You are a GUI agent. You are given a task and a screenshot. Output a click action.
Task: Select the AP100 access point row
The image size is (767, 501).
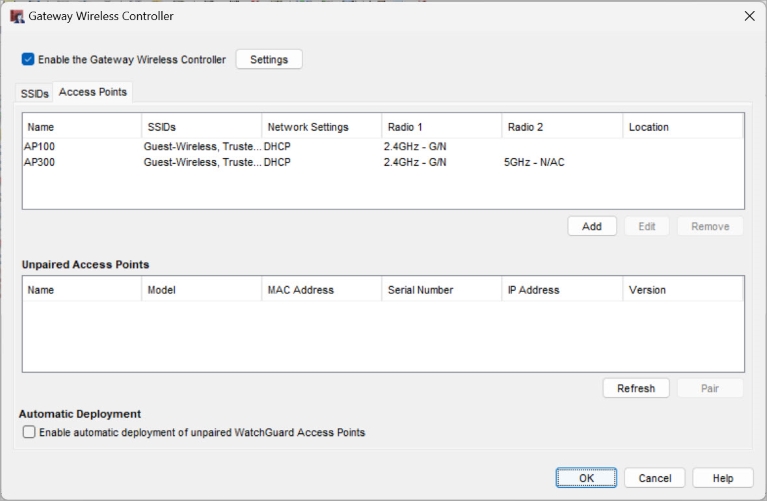click(x=383, y=146)
